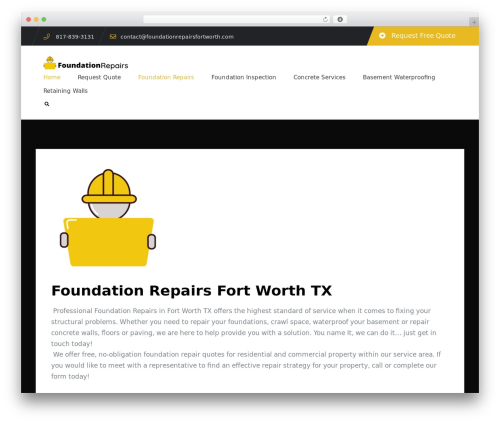Close the browser window with red button
Screen dimensions: 500x423
coord(29,19)
